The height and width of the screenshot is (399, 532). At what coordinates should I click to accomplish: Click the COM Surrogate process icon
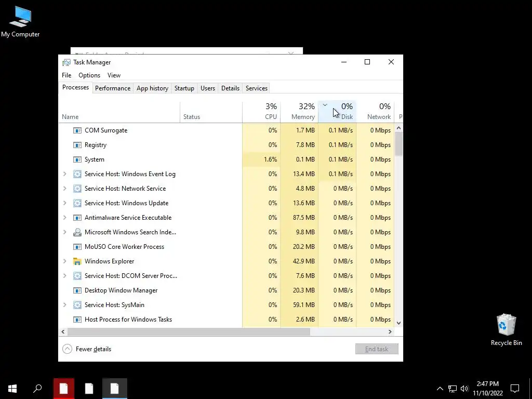click(77, 130)
